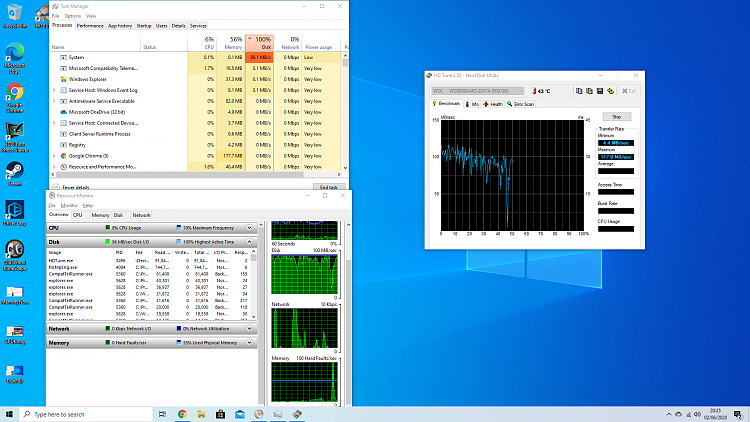The height and width of the screenshot is (422, 750).
Task: Open the Steam desktop shortcut
Action: pyautogui.click(x=15, y=171)
